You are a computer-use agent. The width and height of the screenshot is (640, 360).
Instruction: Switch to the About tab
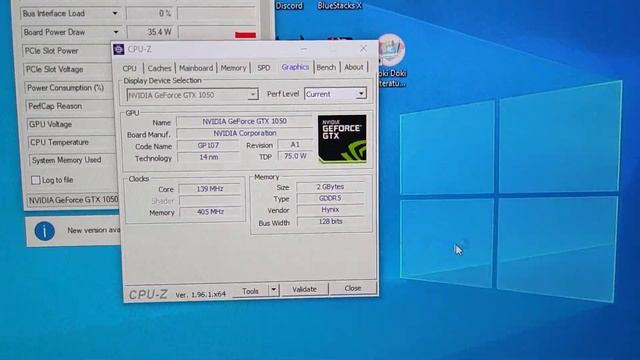353,67
